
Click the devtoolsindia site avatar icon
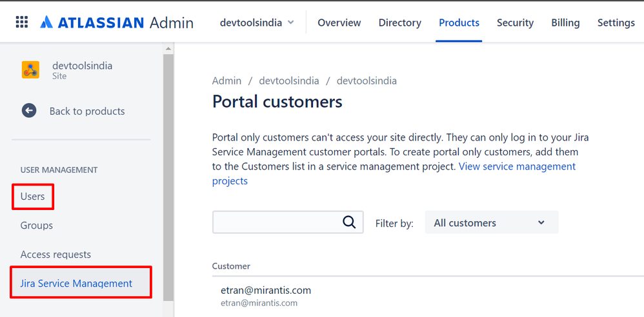[30, 70]
